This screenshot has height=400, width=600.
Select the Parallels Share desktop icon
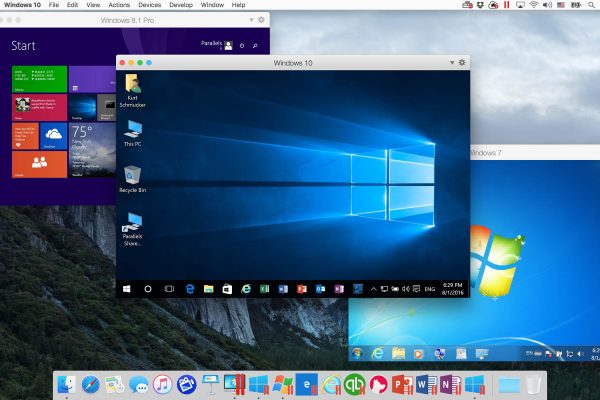(x=132, y=229)
